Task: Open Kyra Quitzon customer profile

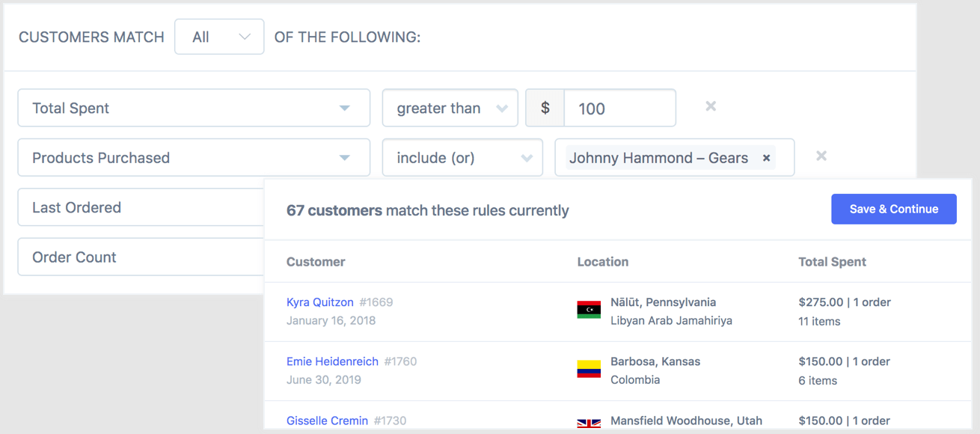Action: (319, 302)
